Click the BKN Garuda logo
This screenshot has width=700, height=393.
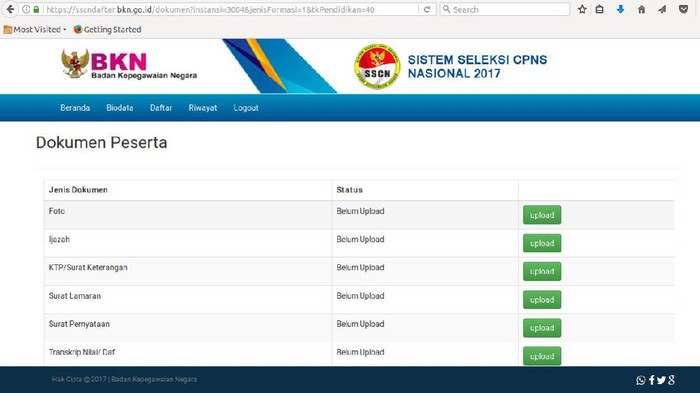coord(75,64)
